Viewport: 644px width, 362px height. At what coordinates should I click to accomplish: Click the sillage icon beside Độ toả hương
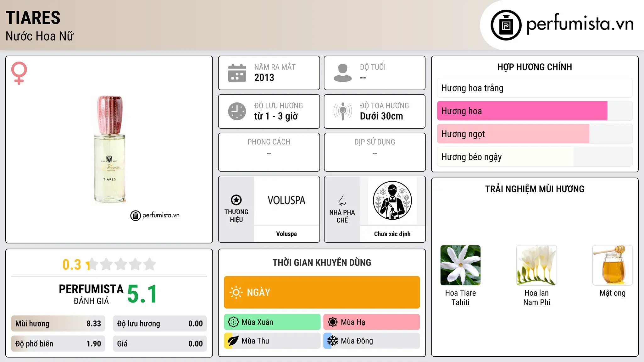click(x=343, y=111)
